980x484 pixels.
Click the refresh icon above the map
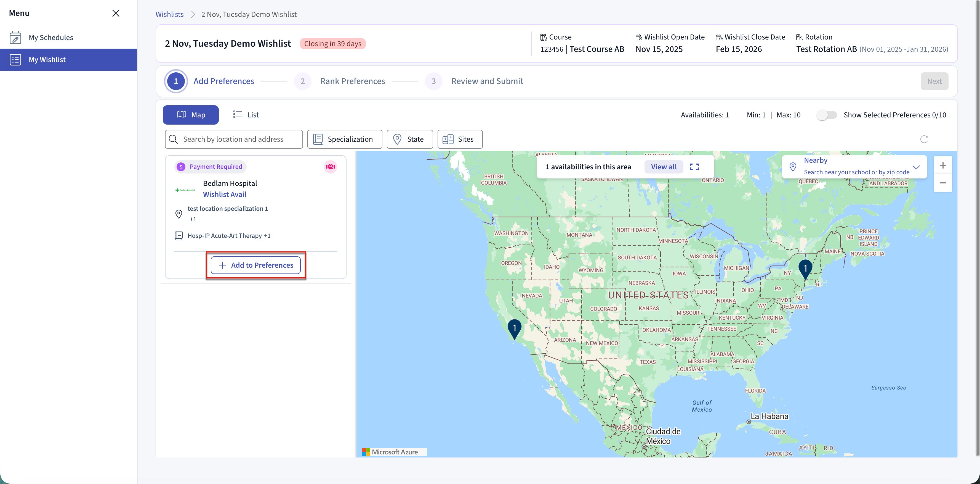tap(924, 139)
